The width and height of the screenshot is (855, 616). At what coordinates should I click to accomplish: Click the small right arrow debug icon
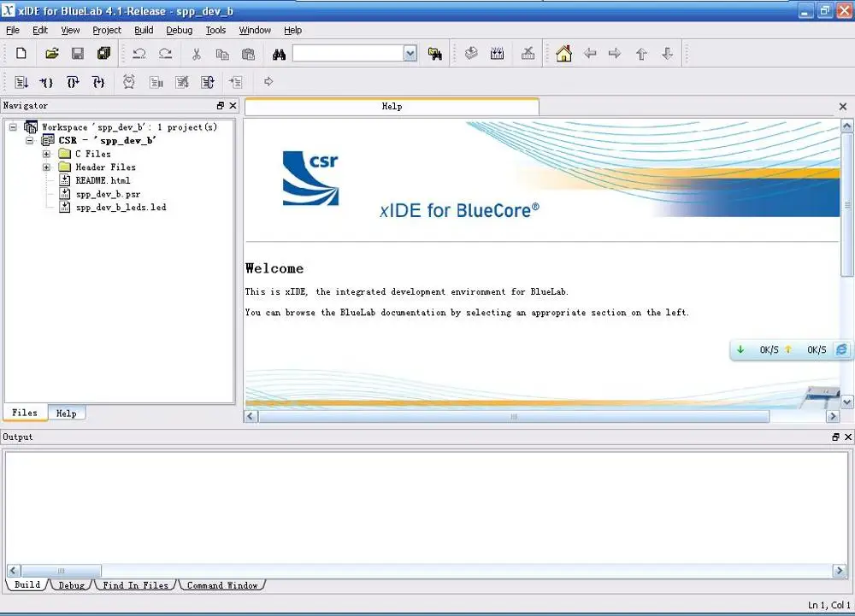(268, 82)
